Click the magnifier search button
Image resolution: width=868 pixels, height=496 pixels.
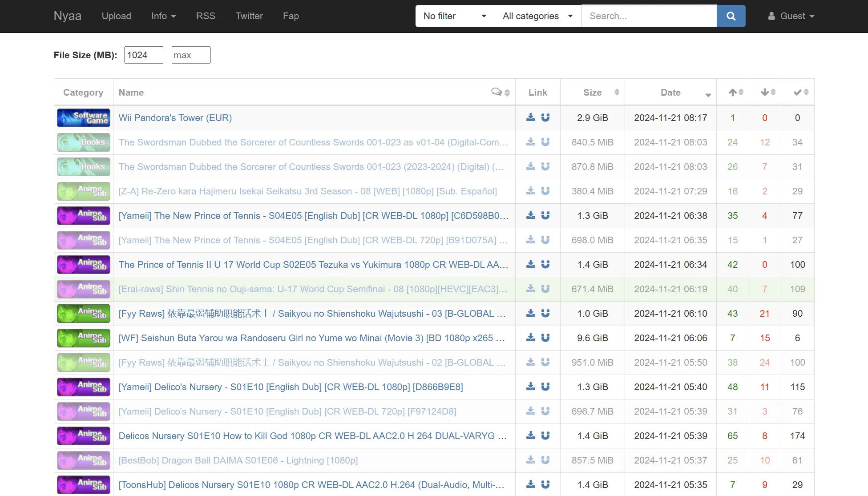click(731, 16)
